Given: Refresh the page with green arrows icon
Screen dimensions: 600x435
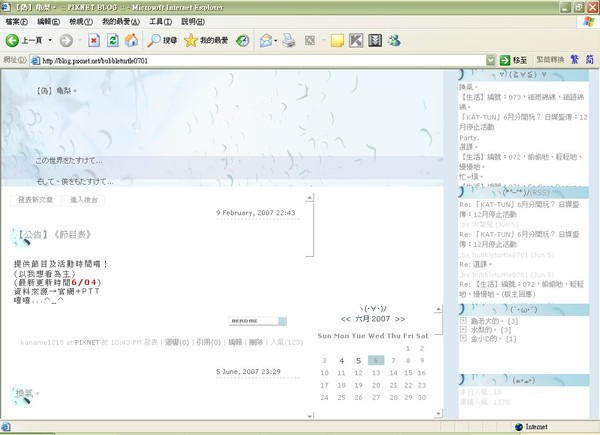Looking at the screenshot, I should click(x=112, y=40).
